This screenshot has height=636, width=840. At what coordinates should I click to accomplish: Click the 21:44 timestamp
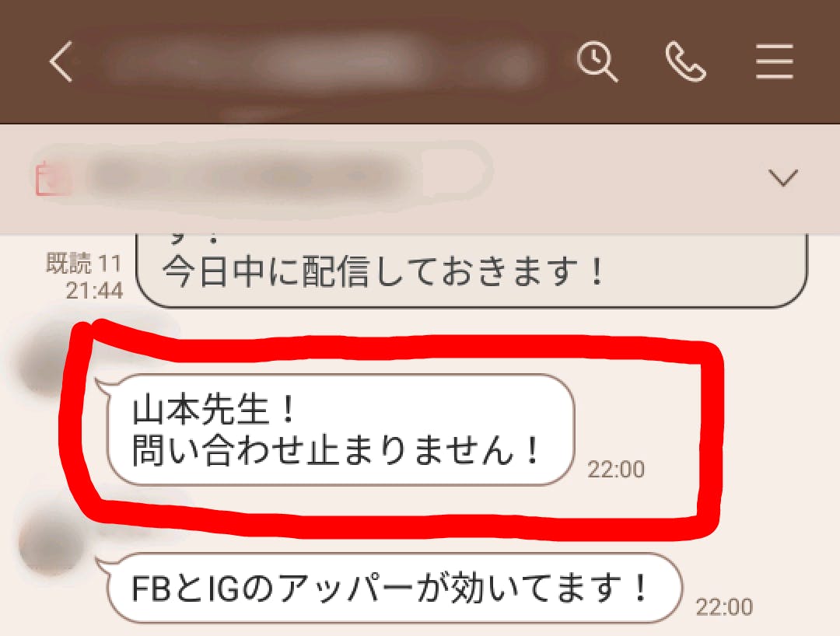pos(94,291)
